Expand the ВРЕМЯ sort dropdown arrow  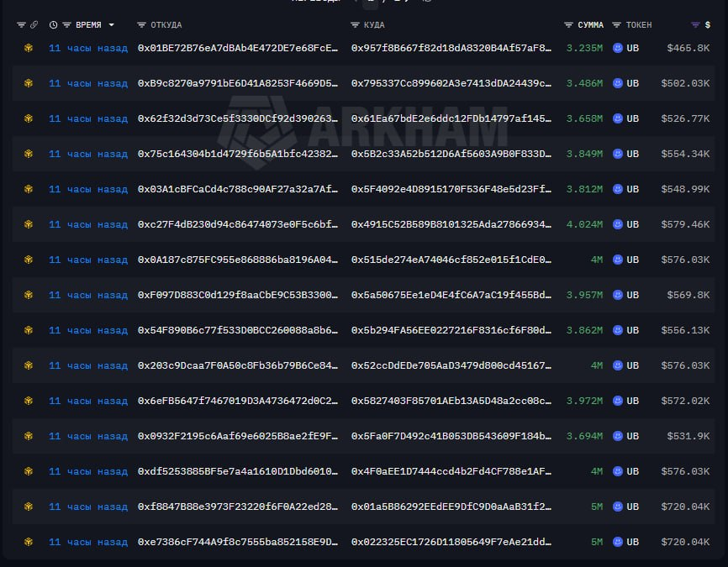112,25
